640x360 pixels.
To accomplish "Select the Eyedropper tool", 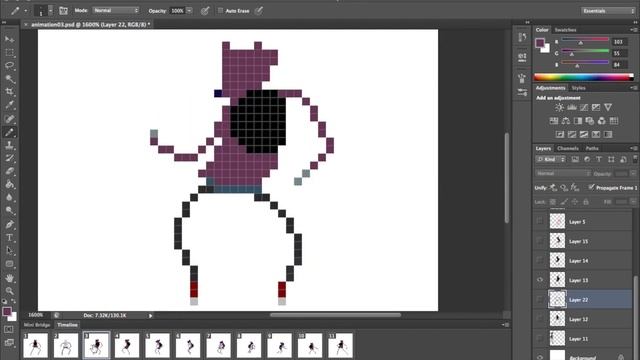I will (x=9, y=105).
